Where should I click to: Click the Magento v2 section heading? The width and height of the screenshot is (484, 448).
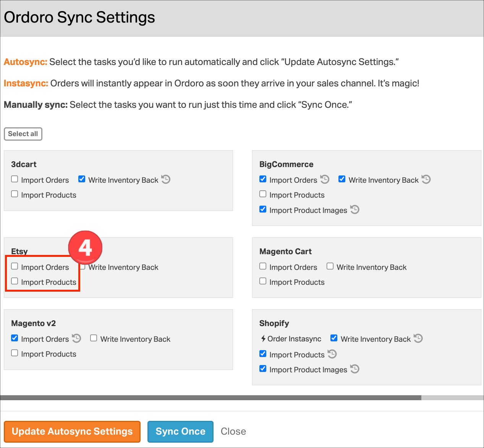coord(33,323)
